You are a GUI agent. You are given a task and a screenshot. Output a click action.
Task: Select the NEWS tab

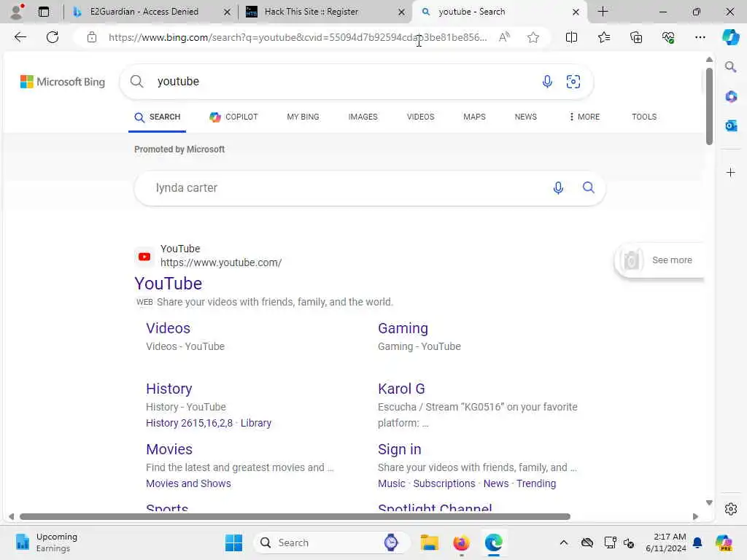[x=525, y=117]
